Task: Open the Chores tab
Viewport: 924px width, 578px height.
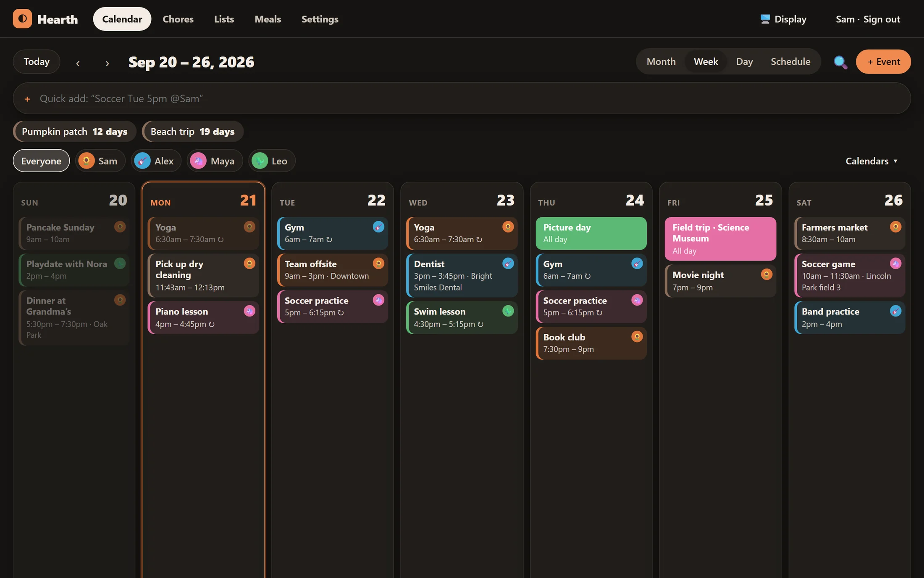Action: click(178, 19)
